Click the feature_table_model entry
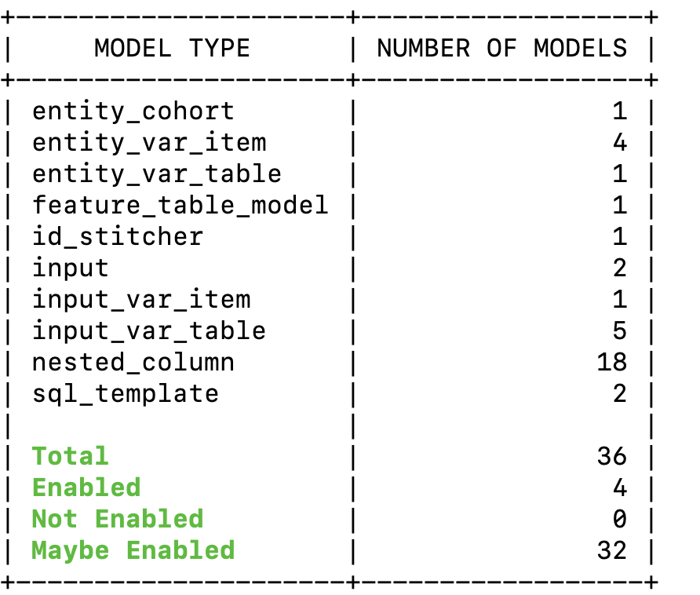Image resolution: width=700 pixels, height=595 pixels. click(x=180, y=205)
